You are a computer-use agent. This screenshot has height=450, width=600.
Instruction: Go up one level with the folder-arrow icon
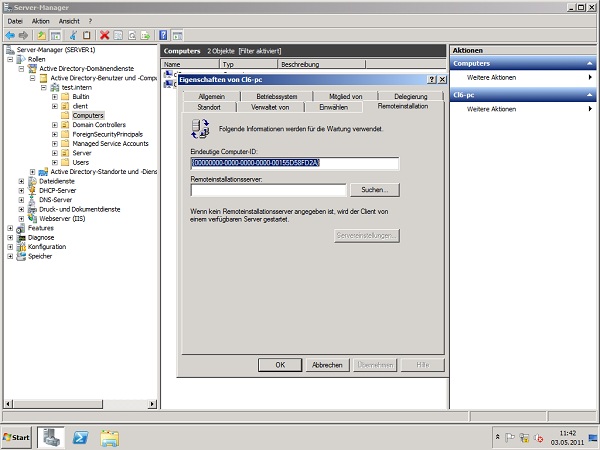click(41, 36)
